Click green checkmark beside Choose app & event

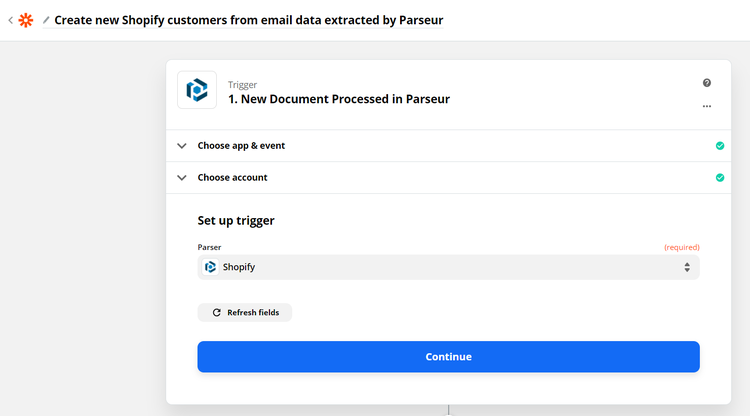[720, 146]
